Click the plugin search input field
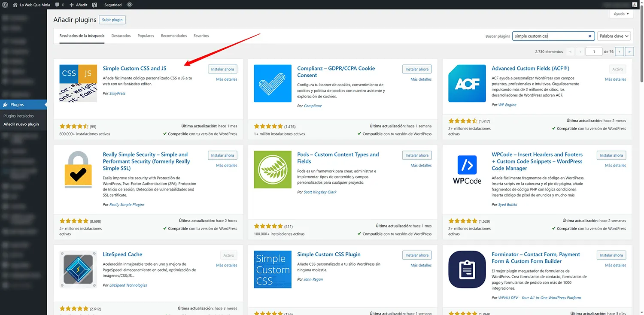 coord(550,36)
